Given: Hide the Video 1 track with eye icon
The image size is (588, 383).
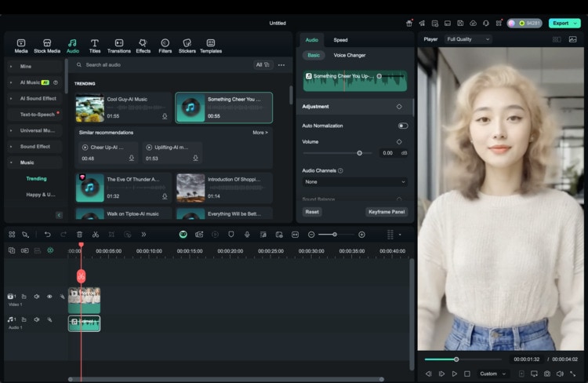Looking at the screenshot, I should tap(49, 297).
